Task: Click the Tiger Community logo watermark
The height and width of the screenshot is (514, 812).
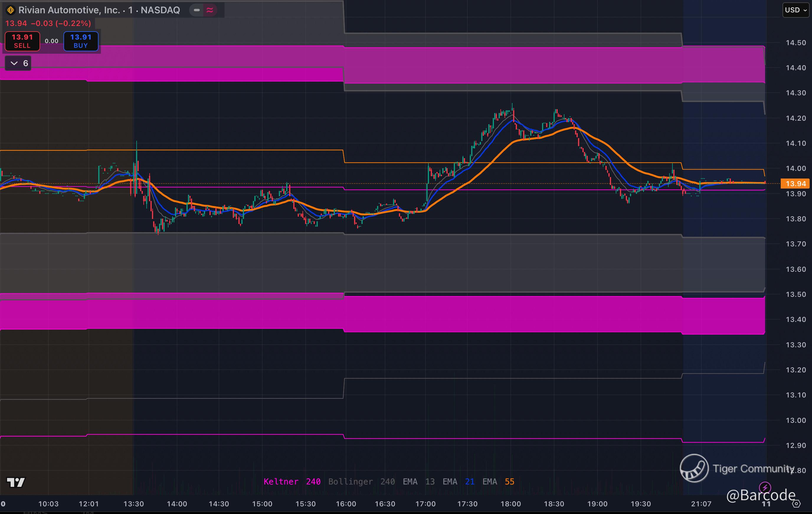Action: [x=694, y=468]
